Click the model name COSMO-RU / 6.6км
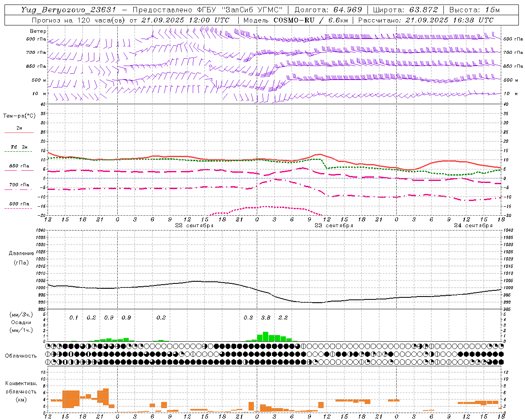 point(310,20)
